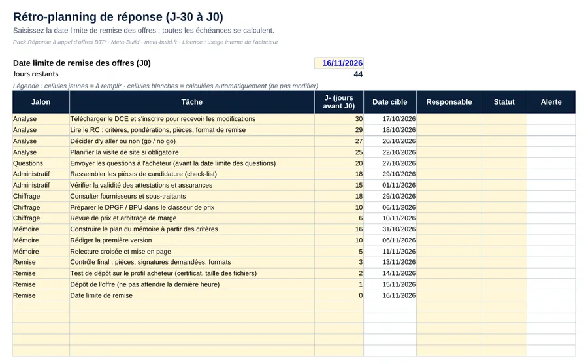Click date cell 31/10/2026

390,229
